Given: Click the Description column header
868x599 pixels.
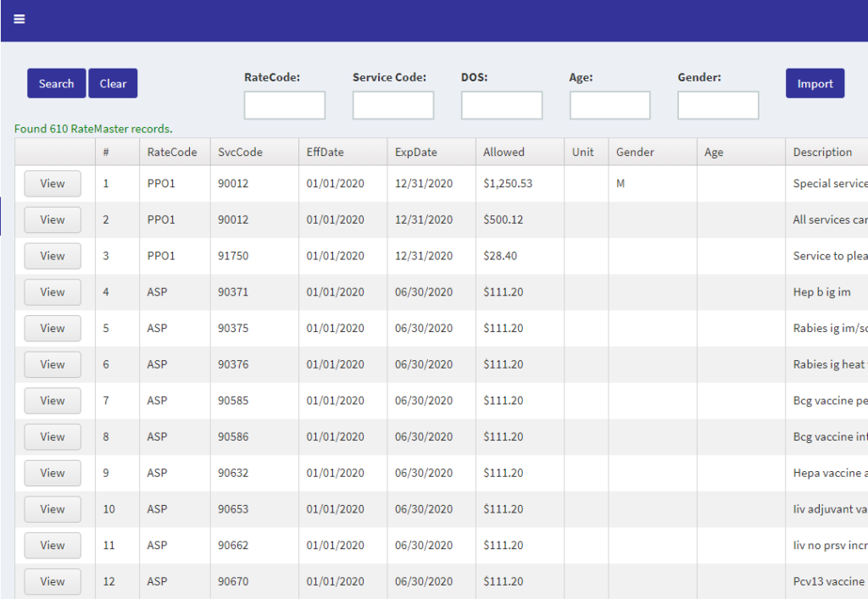Looking at the screenshot, I should [x=822, y=153].
